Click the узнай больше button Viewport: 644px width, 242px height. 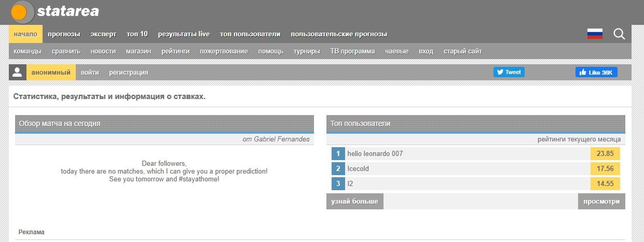click(x=355, y=201)
